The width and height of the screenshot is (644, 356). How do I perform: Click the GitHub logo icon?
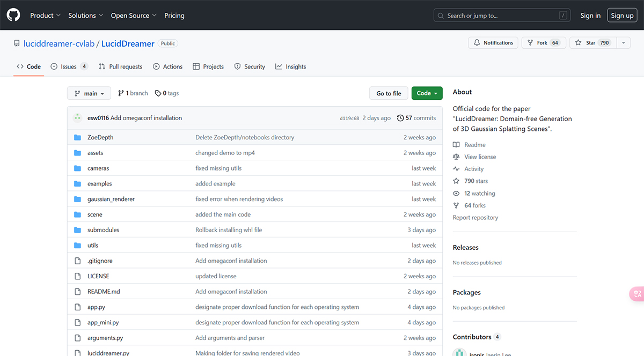(13, 15)
